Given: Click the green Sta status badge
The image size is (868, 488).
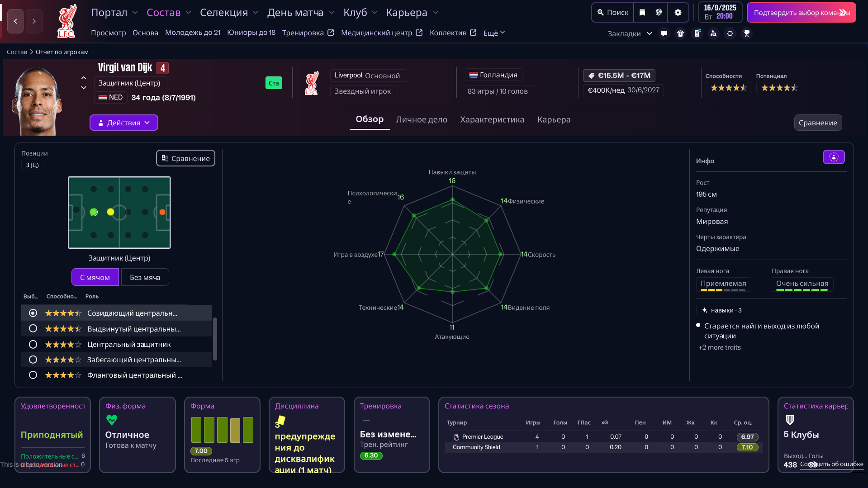Looking at the screenshot, I should click(x=274, y=83).
